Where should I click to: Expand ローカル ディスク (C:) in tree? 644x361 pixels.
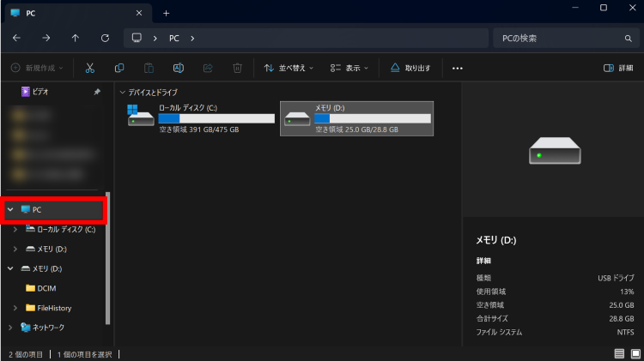(x=15, y=229)
